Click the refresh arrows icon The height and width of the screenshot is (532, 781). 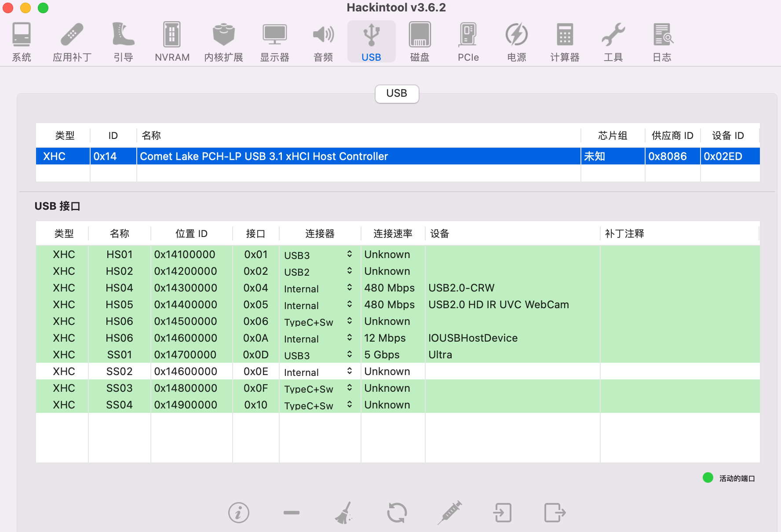click(397, 513)
